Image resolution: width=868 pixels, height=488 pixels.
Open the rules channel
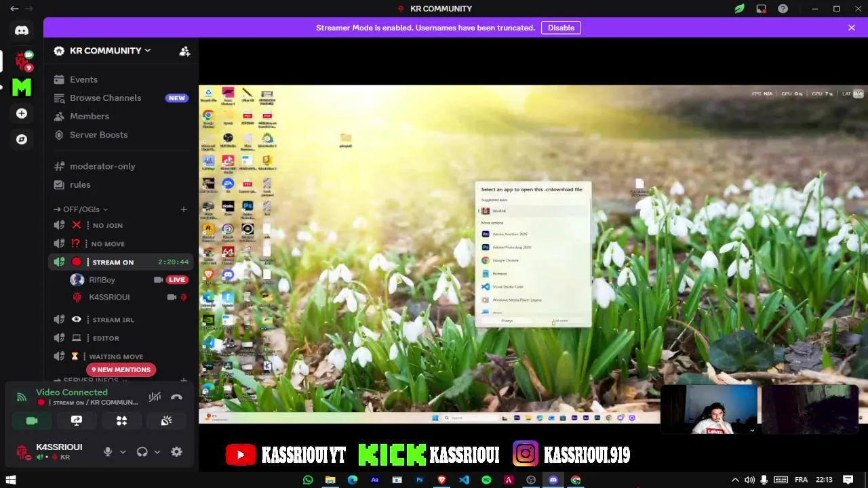pyautogui.click(x=121, y=184)
